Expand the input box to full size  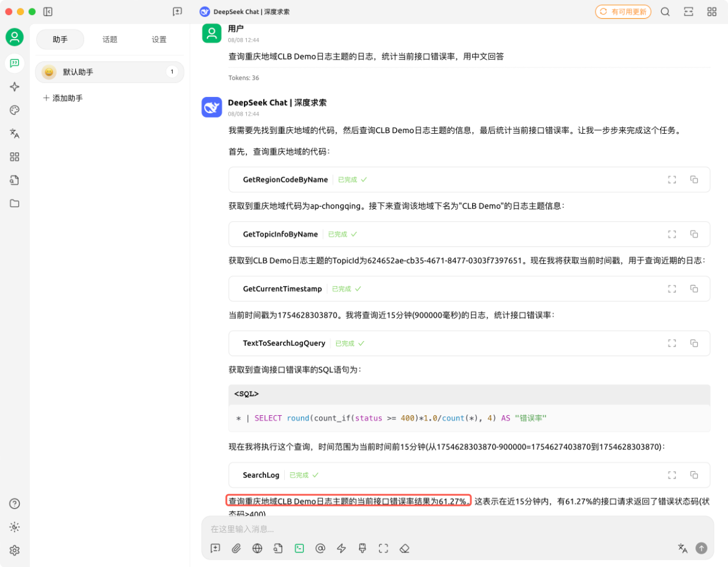pos(384,548)
